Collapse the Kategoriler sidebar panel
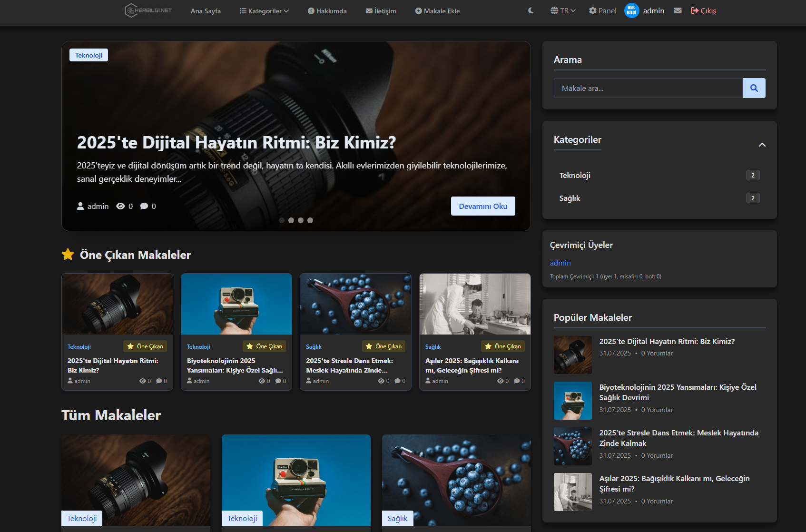The width and height of the screenshot is (806, 532). pos(762,145)
